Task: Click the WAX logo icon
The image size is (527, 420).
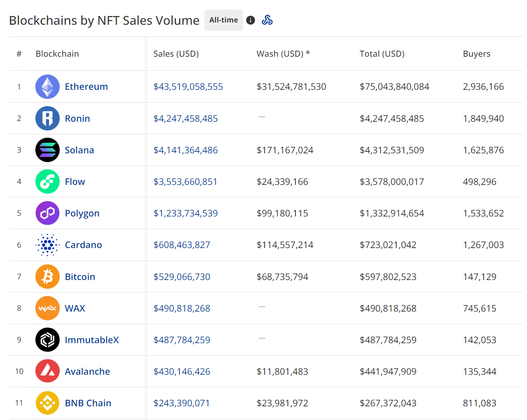Action: (x=48, y=308)
